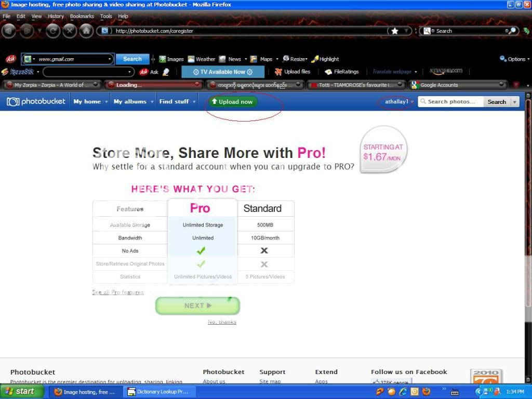Click the See all Pro features link

coord(118,292)
